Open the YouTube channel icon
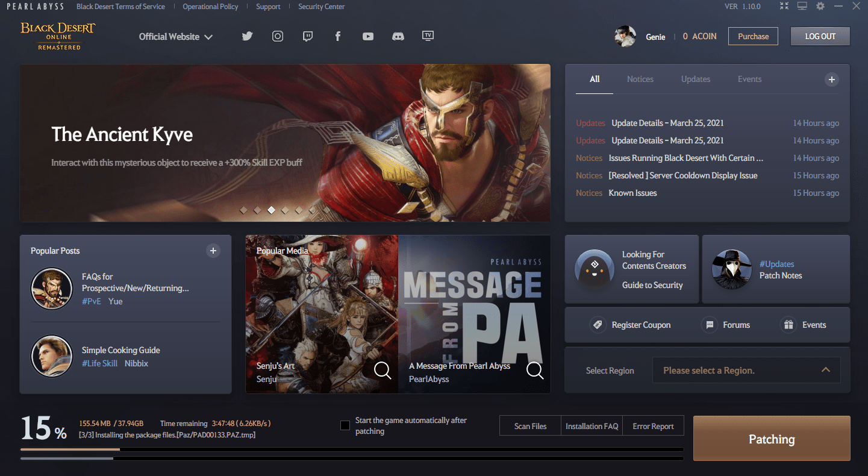 tap(367, 36)
